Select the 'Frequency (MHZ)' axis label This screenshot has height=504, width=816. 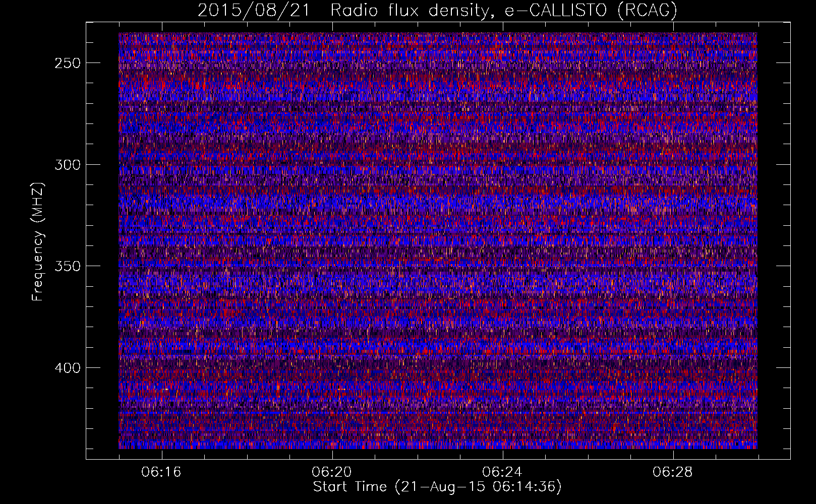tap(38, 241)
